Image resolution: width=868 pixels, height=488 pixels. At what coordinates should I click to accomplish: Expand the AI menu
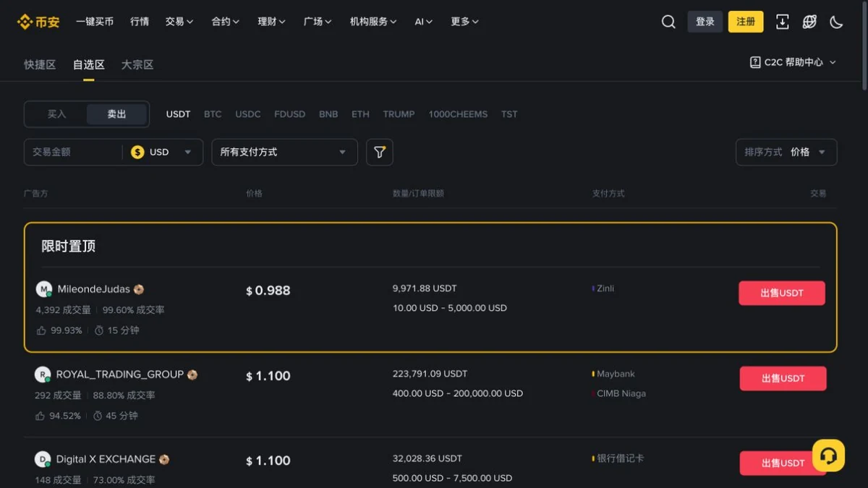click(424, 22)
